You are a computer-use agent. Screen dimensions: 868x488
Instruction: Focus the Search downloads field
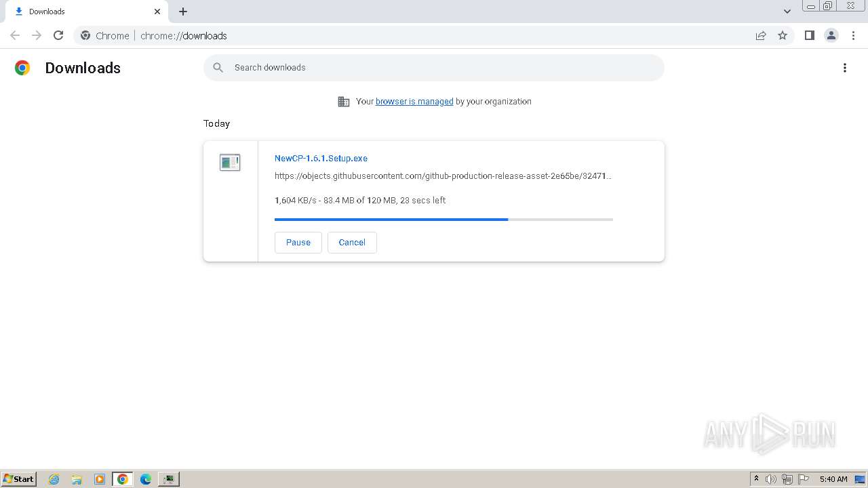click(434, 68)
